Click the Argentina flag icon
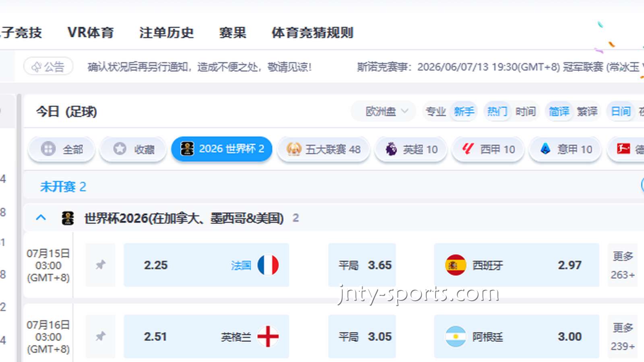 click(x=456, y=336)
